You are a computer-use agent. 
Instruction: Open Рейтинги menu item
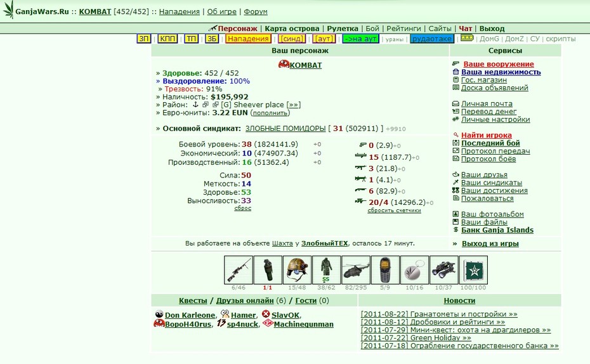[x=403, y=29]
